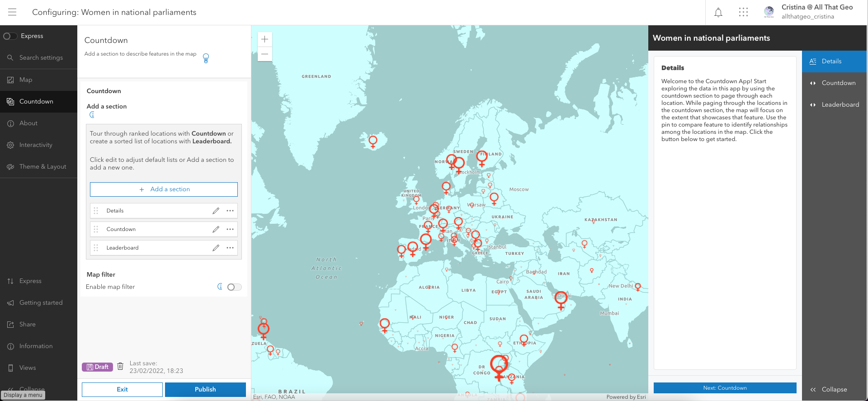Open the app launcher grid

[x=743, y=12]
